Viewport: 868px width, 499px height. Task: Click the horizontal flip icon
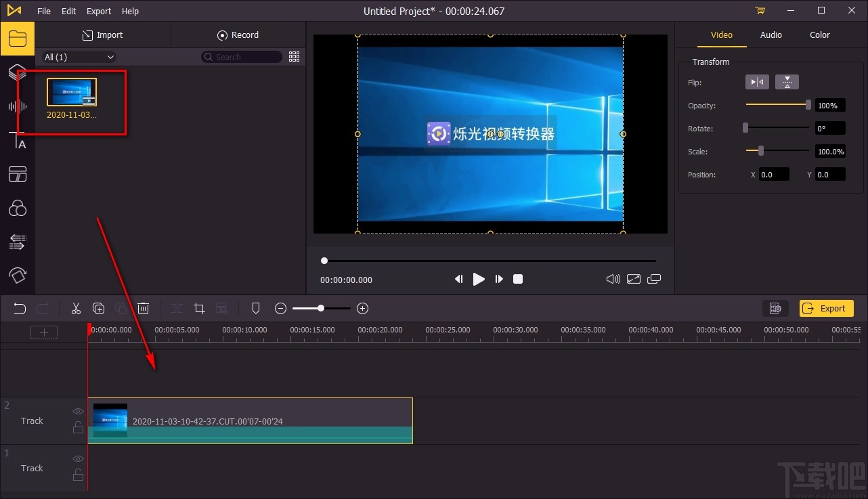757,82
